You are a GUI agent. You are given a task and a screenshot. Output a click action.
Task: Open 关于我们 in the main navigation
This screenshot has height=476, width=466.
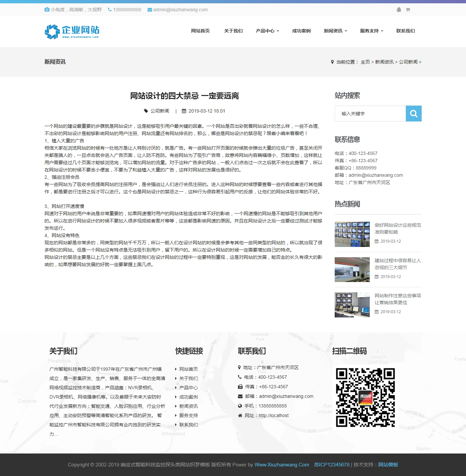(233, 31)
